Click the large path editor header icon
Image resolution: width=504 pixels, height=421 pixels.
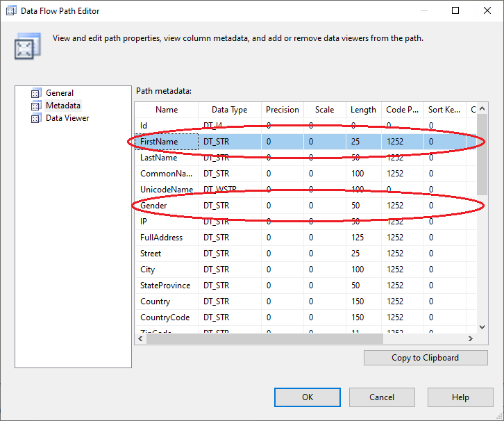[x=24, y=47]
